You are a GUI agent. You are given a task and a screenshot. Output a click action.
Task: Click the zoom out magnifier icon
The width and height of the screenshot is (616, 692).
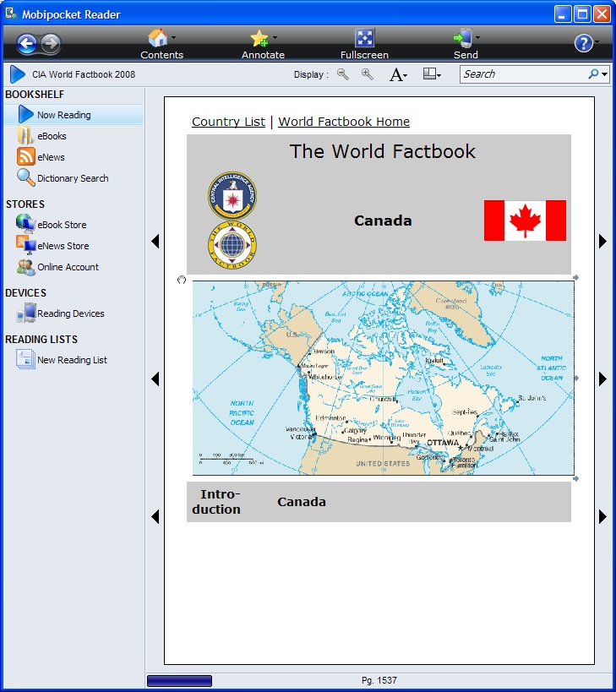343,74
